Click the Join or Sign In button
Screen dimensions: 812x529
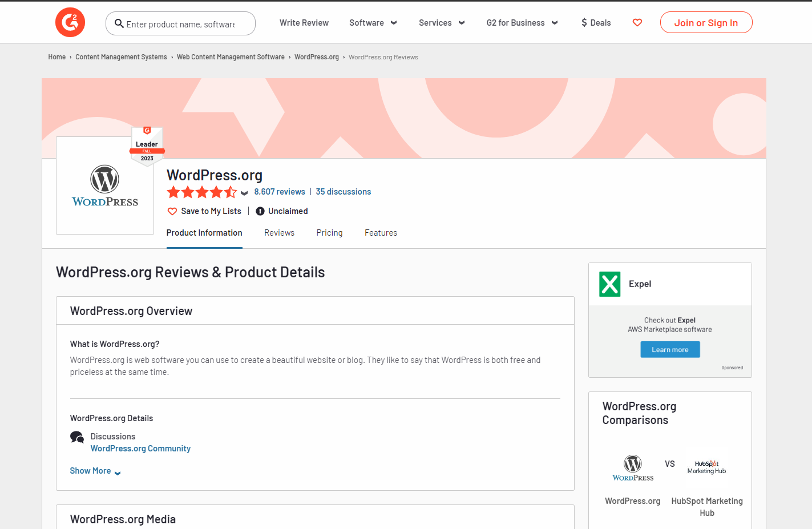click(x=706, y=23)
